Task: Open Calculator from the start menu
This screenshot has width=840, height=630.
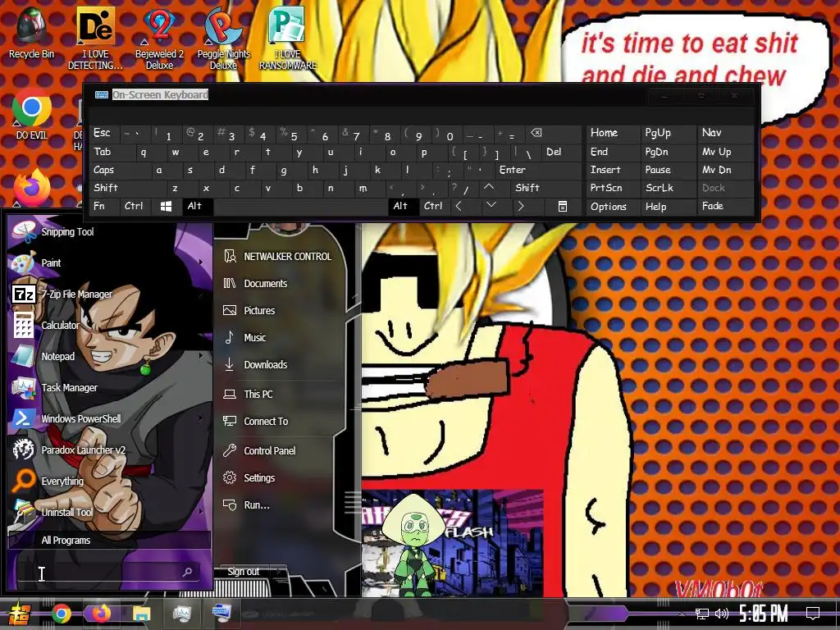Action: tap(60, 325)
